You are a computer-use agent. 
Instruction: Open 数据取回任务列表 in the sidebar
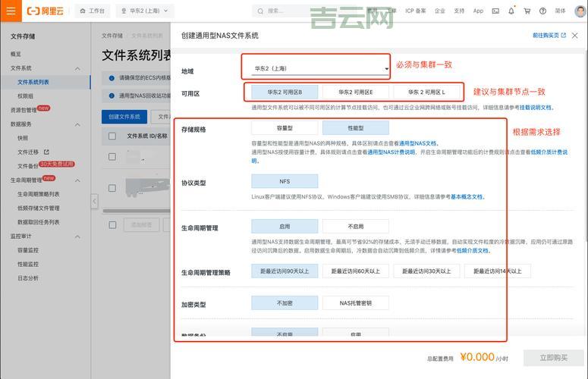coord(38,222)
